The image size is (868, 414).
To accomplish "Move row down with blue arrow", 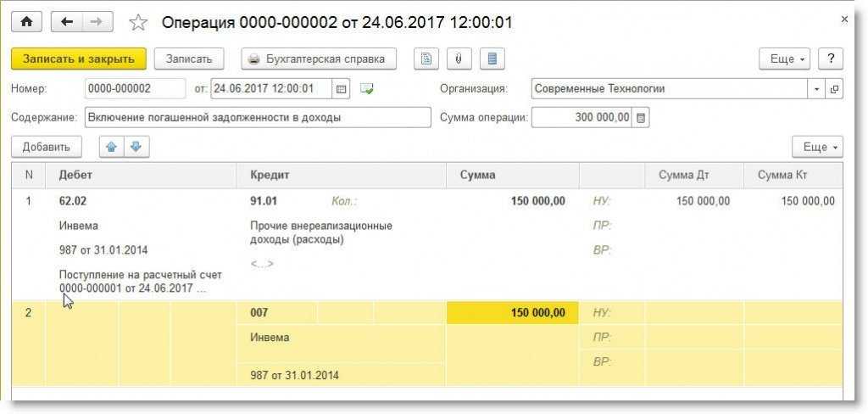I will click(x=136, y=147).
